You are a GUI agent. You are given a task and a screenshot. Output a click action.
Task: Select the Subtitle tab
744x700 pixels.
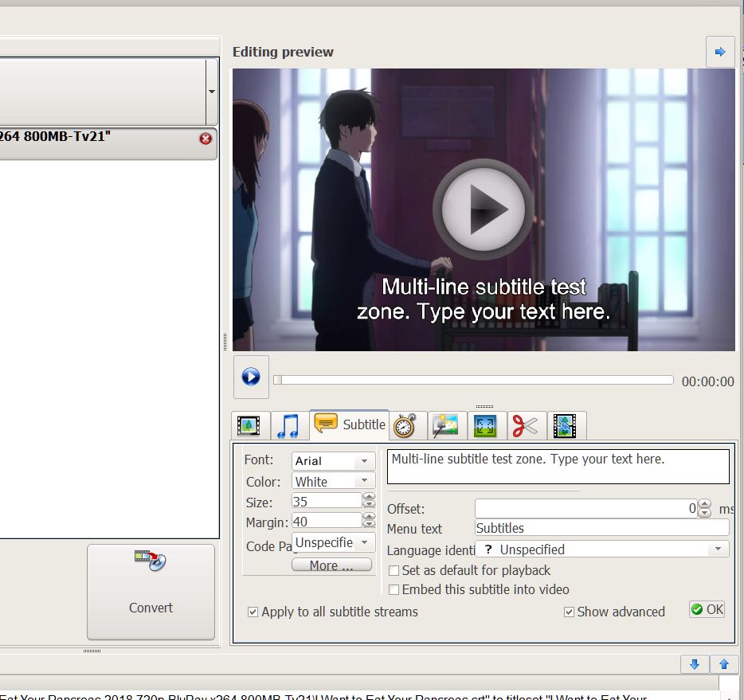coord(349,424)
